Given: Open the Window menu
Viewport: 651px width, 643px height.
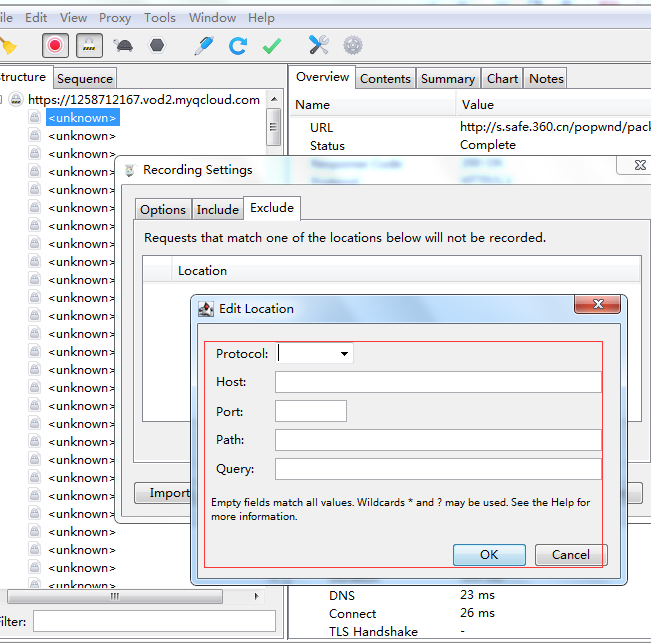Looking at the screenshot, I should tap(213, 18).
